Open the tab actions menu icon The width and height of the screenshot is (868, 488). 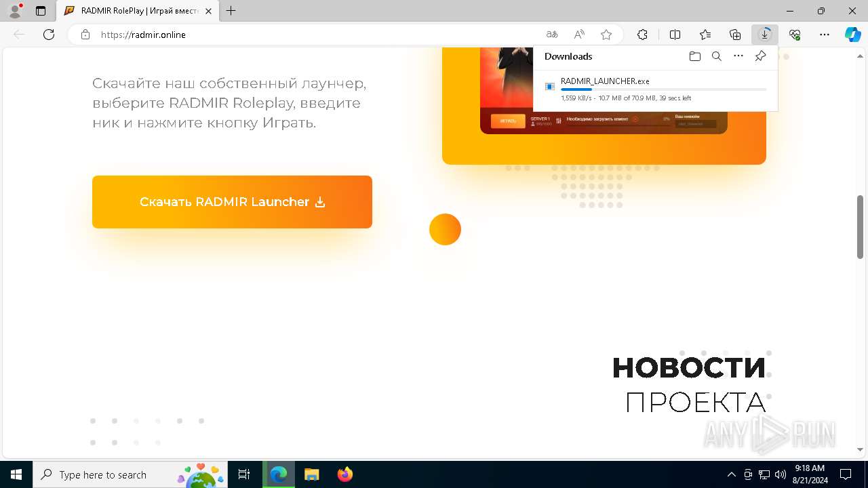click(x=41, y=11)
